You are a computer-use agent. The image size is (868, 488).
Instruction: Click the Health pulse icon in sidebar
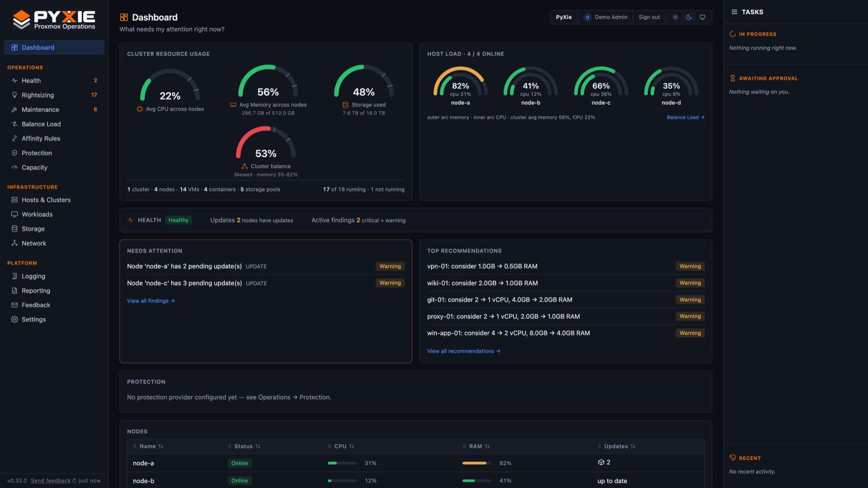click(x=14, y=81)
